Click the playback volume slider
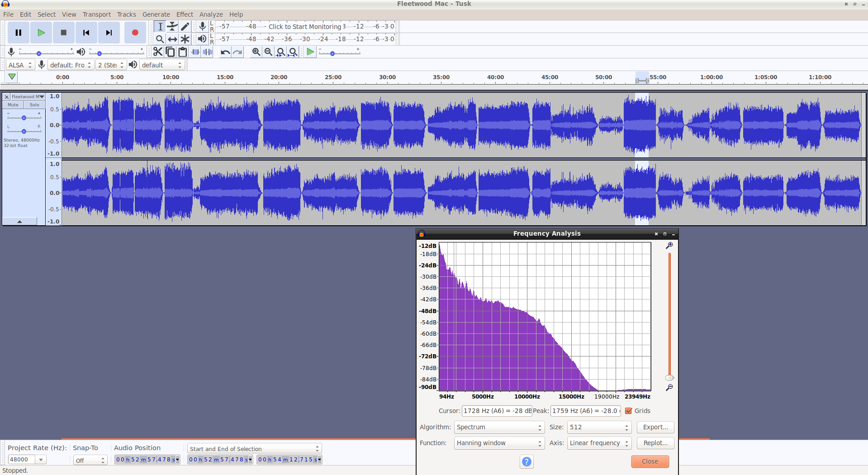 tap(116, 53)
